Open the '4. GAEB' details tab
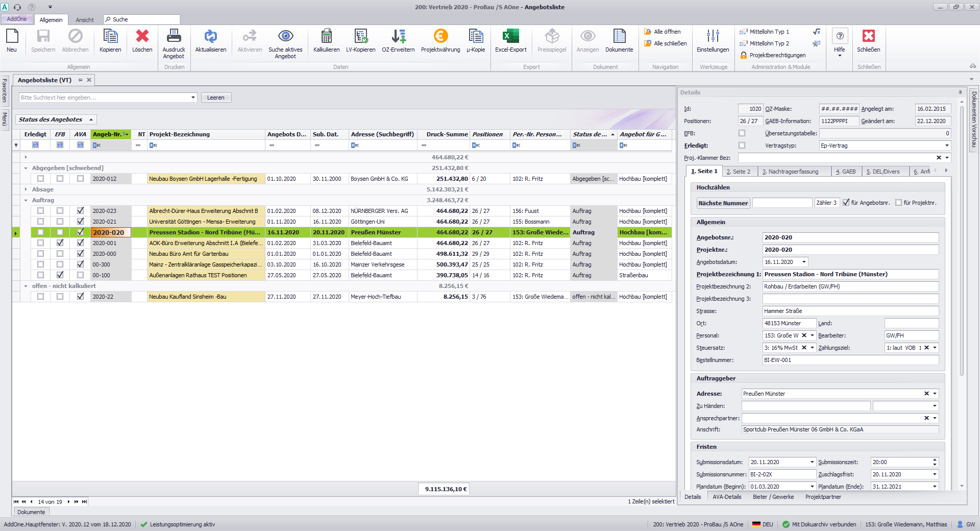Image resolution: width=980 pixels, height=531 pixels. [x=845, y=172]
